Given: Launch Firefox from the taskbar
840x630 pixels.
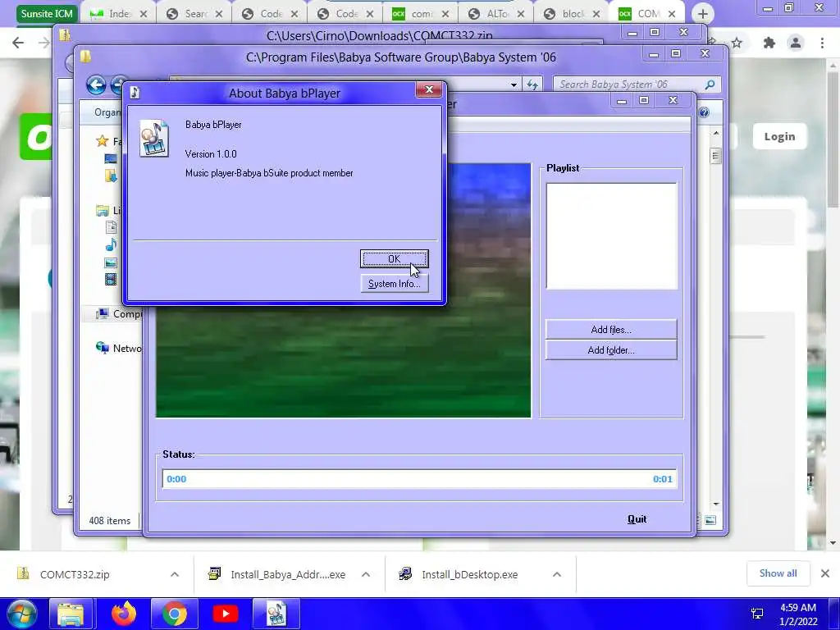Looking at the screenshot, I should [x=124, y=614].
